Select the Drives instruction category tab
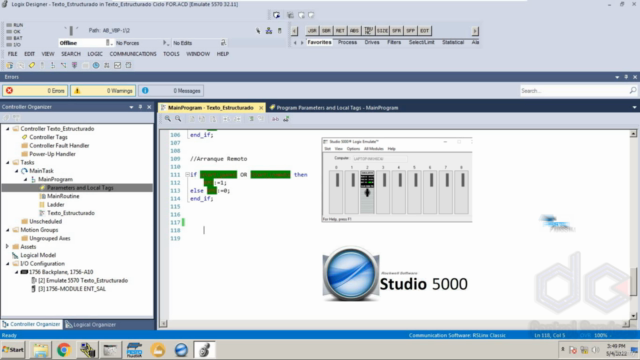Image resolution: width=640 pixels, height=360 pixels. pos(372,42)
